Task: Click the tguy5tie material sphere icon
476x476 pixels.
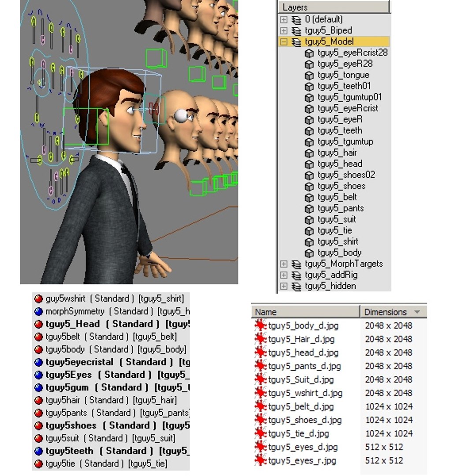Action: coord(38,464)
